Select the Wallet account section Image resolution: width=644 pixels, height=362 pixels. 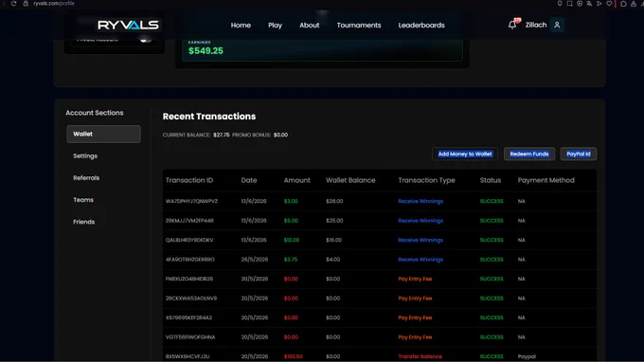[103, 134]
